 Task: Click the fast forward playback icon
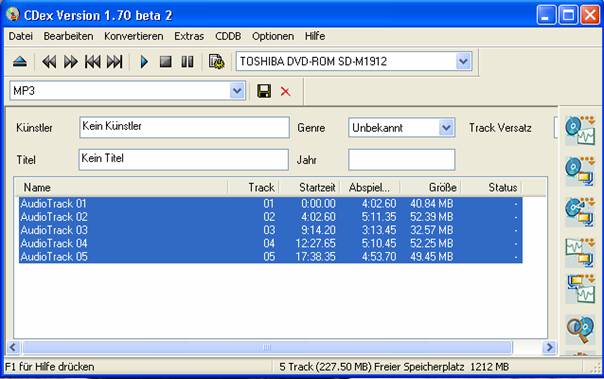coord(70,62)
